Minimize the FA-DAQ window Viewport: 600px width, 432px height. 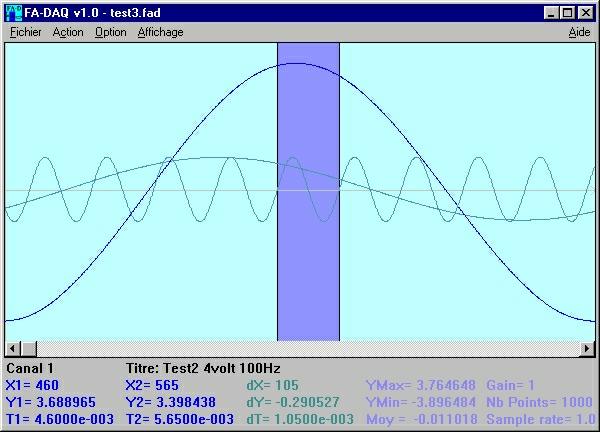(551, 13)
